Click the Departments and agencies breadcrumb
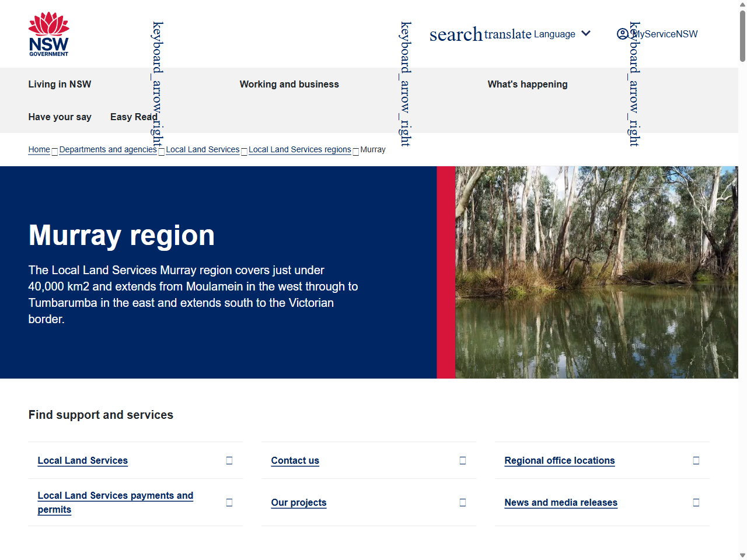747x560 pixels. pos(107,149)
